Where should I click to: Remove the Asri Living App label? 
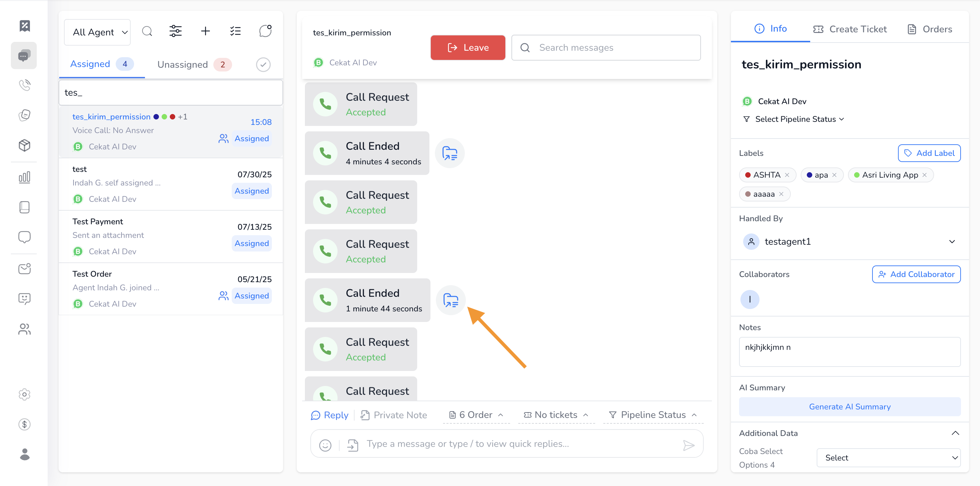(925, 175)
